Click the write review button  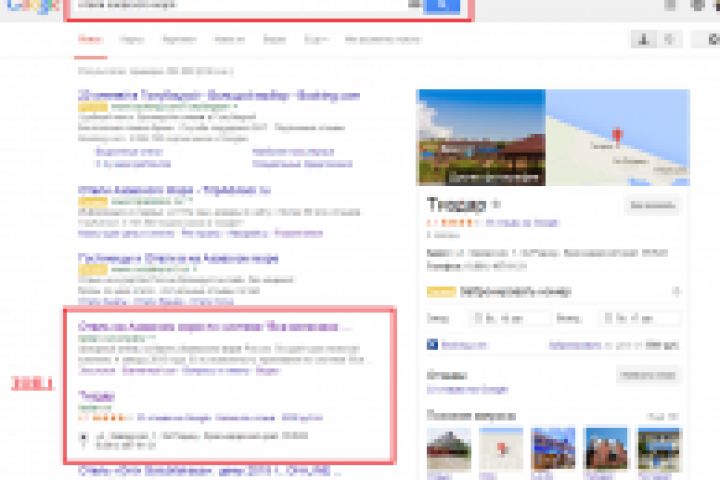[648, 375]
